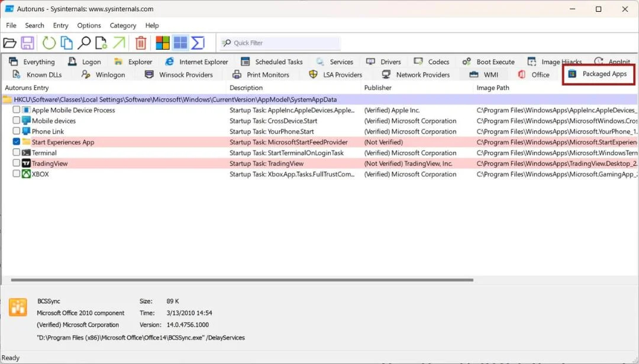The width and height of the screenshot is (639, 364).
Task: Open the Help menu
Action: click(152, 25)
